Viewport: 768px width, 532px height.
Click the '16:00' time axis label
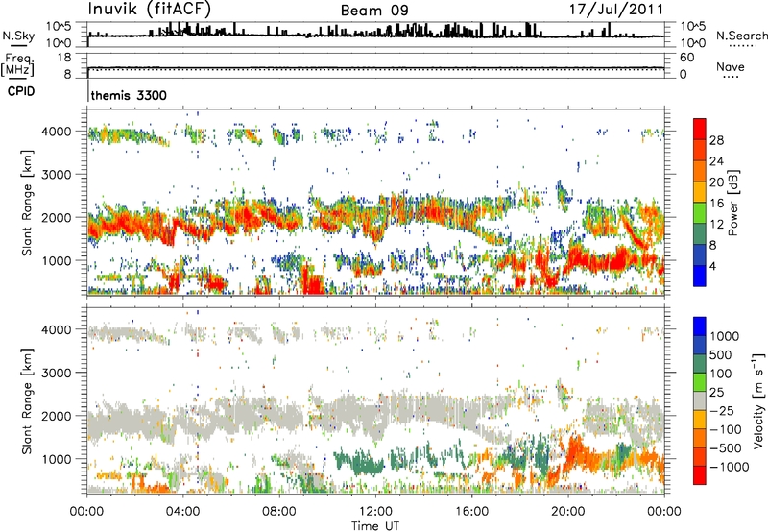click(x=471, y=512)
